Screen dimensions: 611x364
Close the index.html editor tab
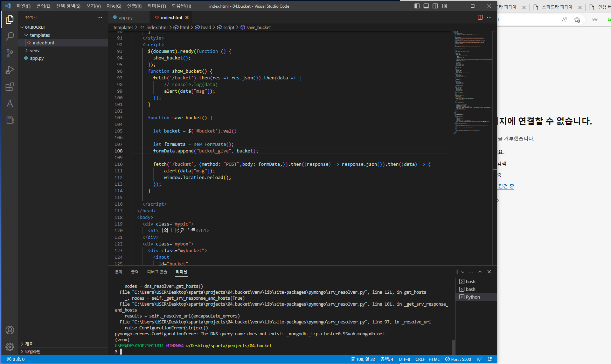tap(187, 17)
